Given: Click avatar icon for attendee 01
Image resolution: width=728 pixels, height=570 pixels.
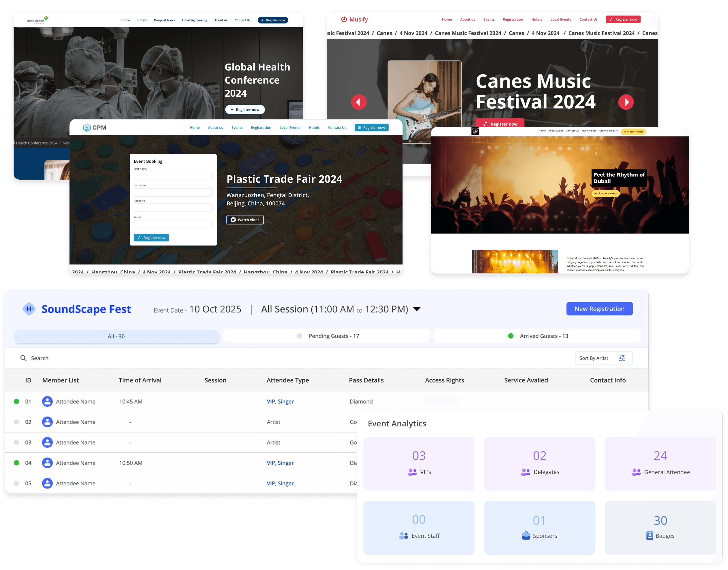Looking at the screenshot, I should point(47,402).
